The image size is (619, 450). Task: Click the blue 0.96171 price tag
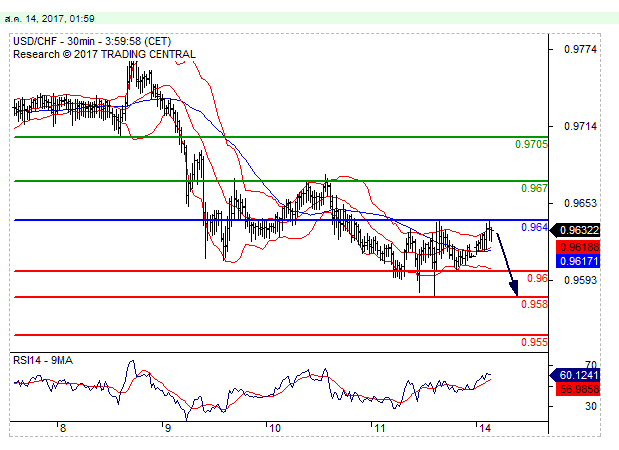click(x=578, y=261)
